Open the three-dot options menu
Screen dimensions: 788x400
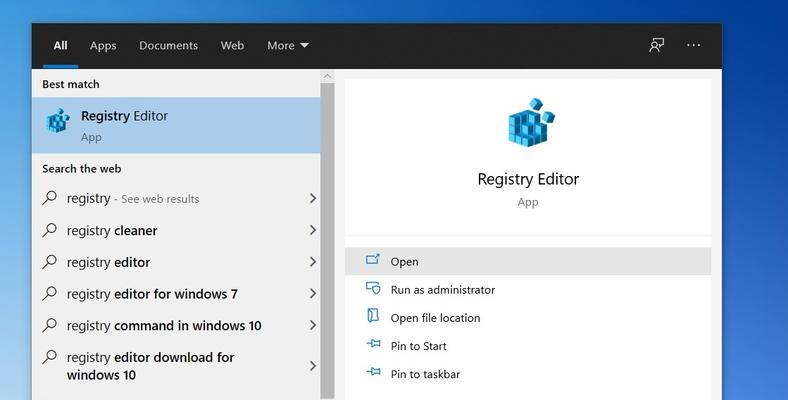tap(694, 45)
